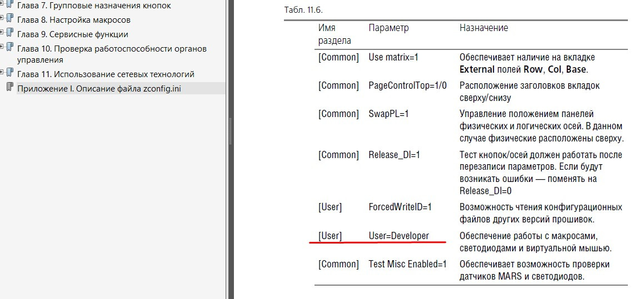
Task: Expand the Глава 11 bookmark node
Action: (x=2, y=72)
